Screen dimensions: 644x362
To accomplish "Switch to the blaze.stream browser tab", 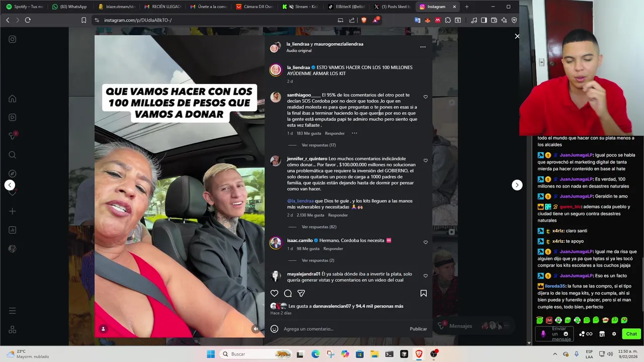I will tap(116, 7).
